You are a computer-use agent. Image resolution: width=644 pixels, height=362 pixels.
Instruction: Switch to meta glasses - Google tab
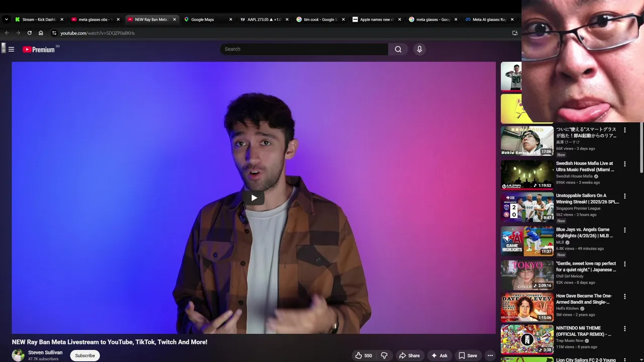click(x=433, y=20)
